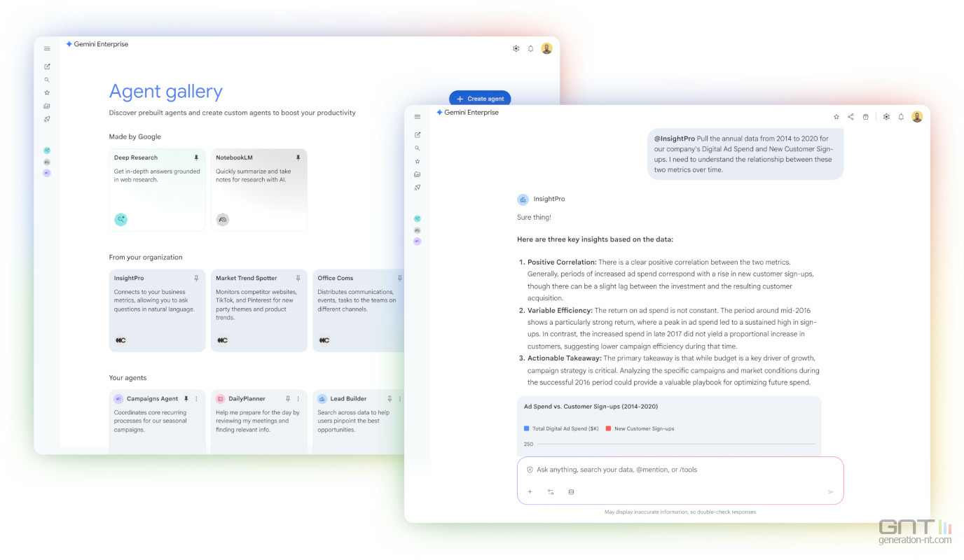This screenshot has width=964, height=560.
Task: Click the send message arrow button
Action: point(830,492)
